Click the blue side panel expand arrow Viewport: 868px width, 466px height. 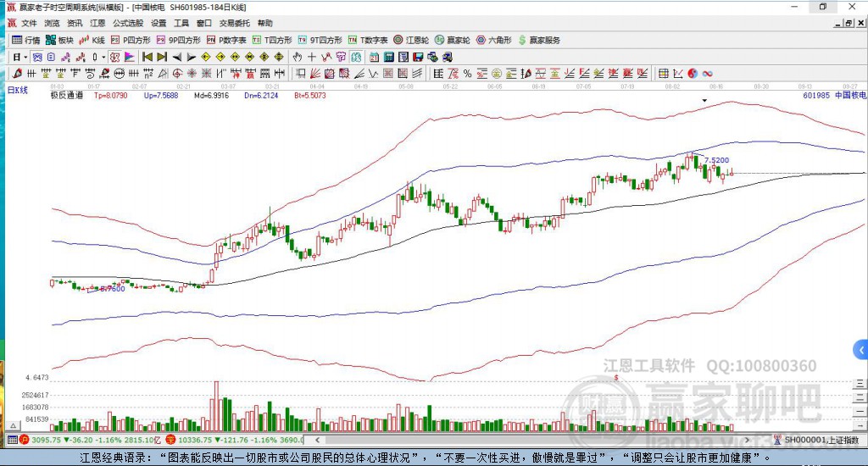[861, 350]
